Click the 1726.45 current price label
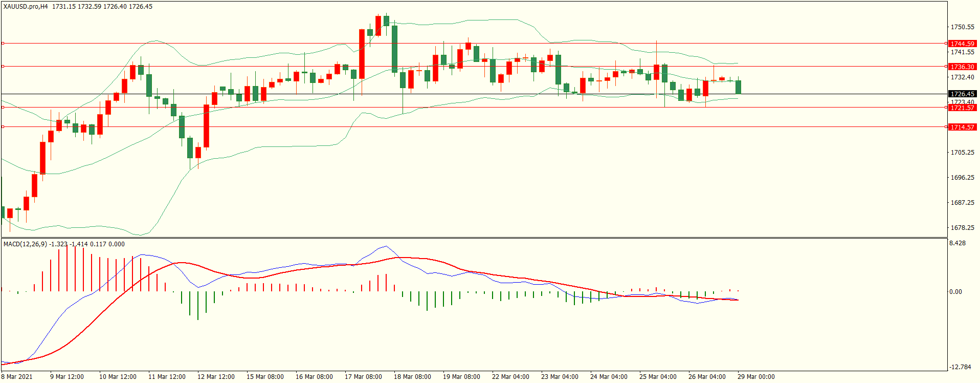The width and height of the screenshot is (980, 383). coord(962,94)
